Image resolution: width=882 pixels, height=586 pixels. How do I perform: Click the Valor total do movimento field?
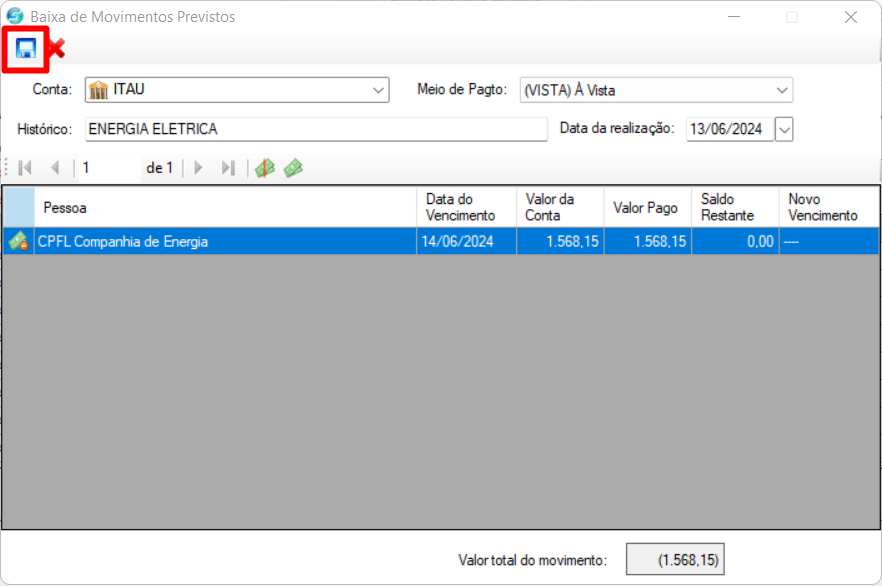coord(674,560)
